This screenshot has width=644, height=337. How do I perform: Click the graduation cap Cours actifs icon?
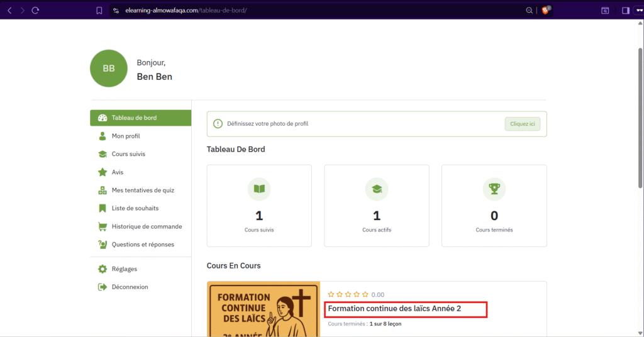377,189
